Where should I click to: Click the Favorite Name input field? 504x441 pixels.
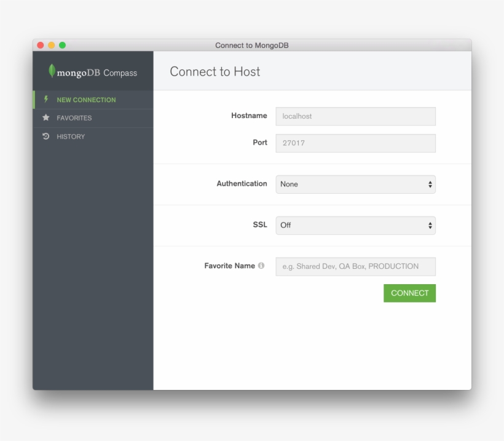pyautogui.click(x=355, y=266)
